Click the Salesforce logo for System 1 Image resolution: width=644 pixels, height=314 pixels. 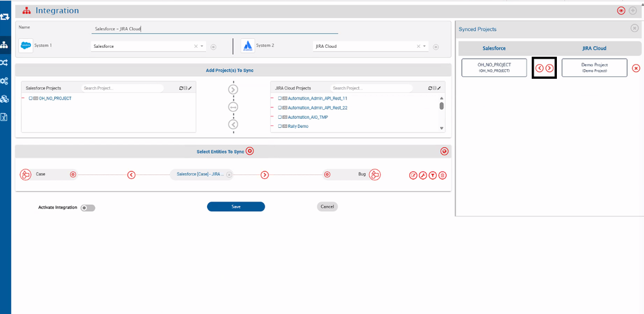coord(25,46)
